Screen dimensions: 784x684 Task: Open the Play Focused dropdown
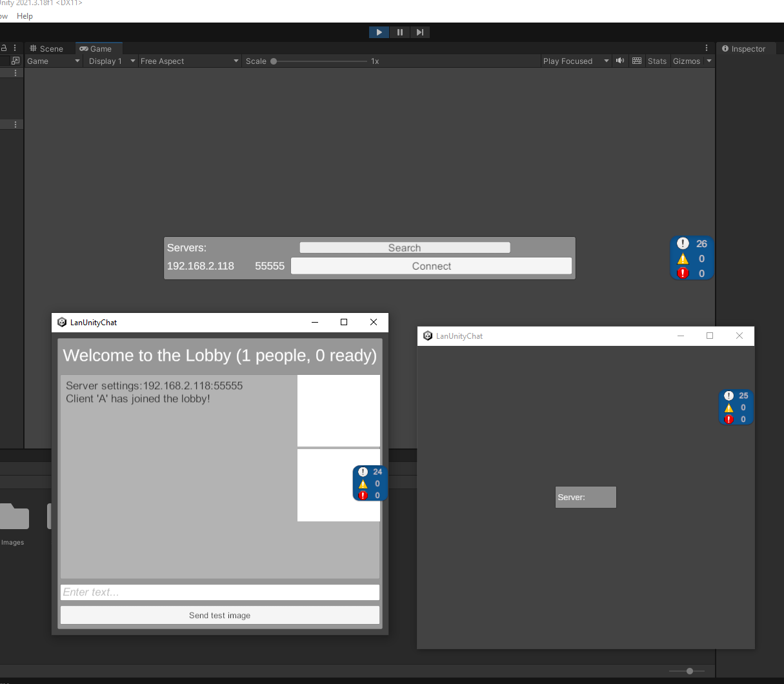pos(576,61)
